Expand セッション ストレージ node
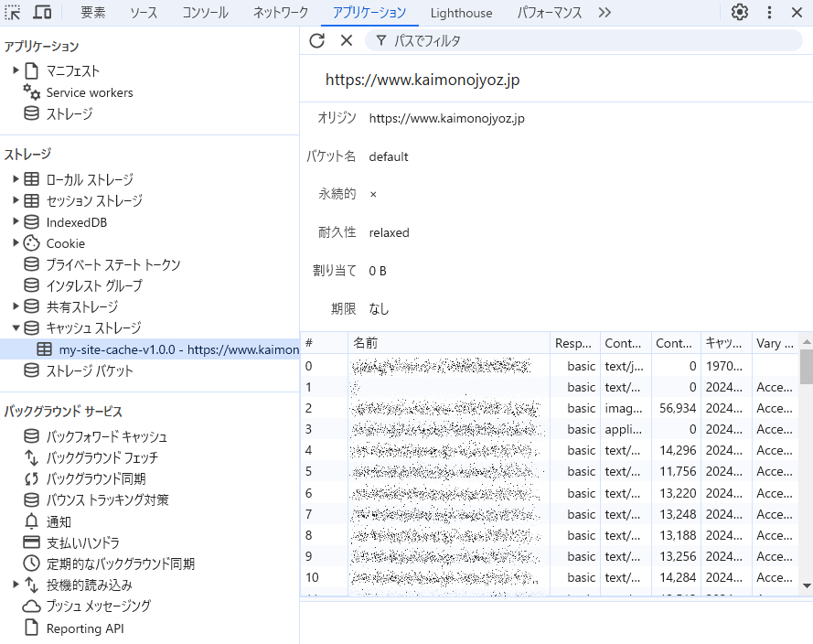813x644 pixels. point(16,200)
